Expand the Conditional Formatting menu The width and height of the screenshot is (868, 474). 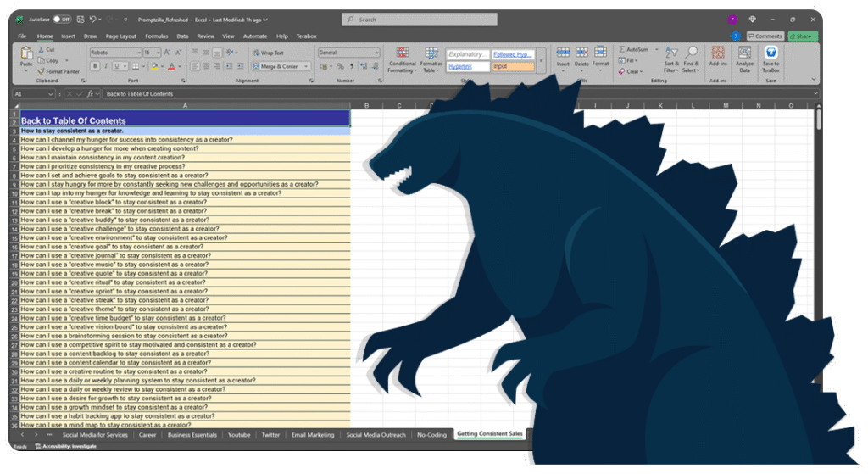[x=403, y=60]
